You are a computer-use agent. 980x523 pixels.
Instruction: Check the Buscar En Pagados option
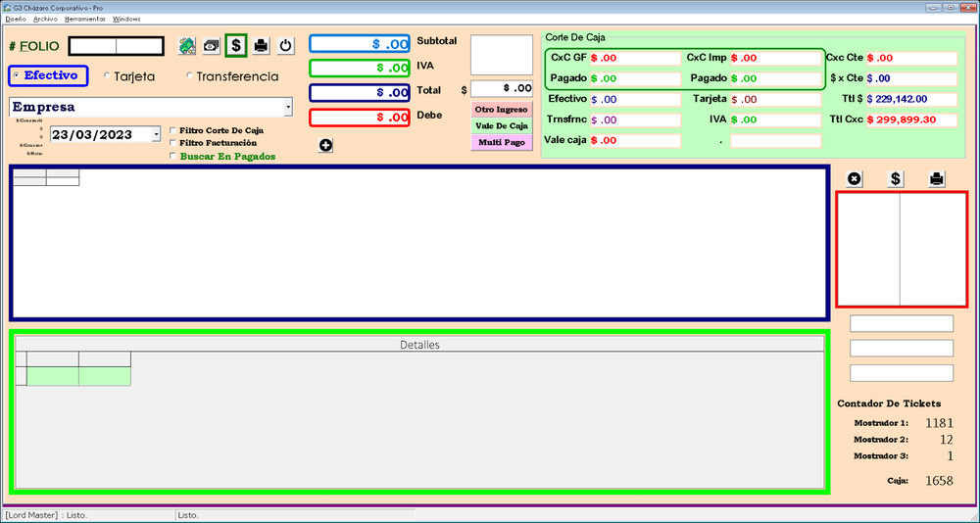(x=173, y=156)
